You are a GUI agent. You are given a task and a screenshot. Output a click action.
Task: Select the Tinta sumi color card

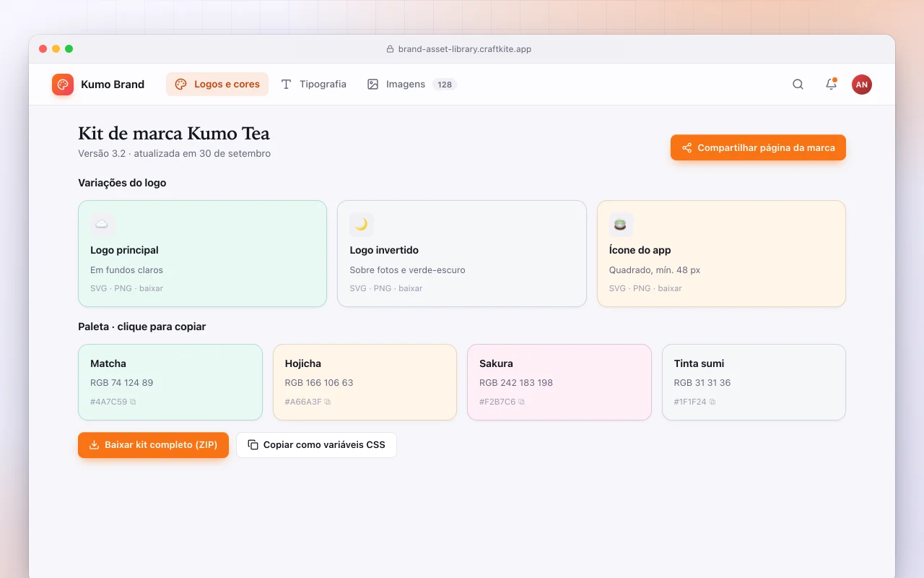click(754, 382)
